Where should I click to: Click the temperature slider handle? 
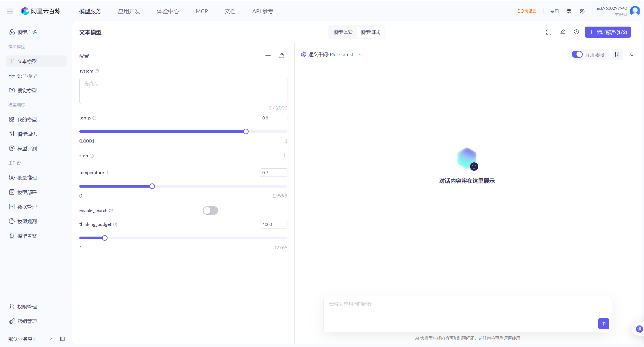[x=152, y=186]
